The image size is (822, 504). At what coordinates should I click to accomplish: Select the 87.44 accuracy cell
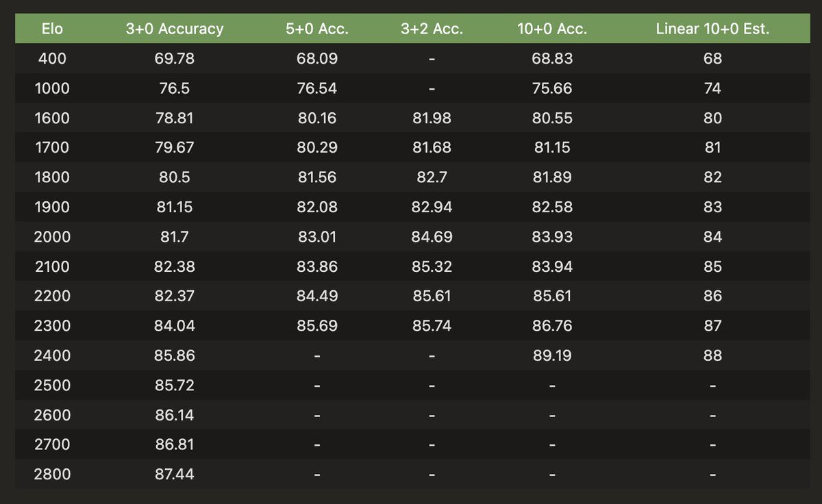tap(175, 474)
